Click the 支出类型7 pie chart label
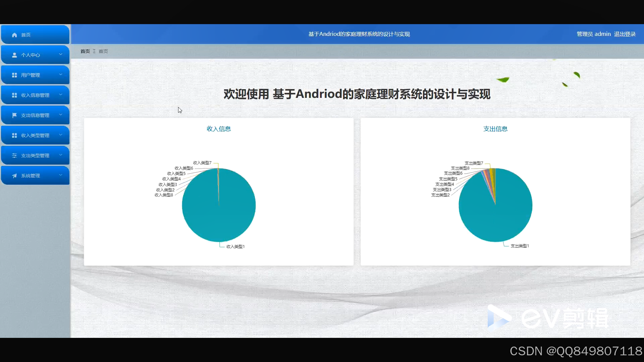 coord(474,163)
